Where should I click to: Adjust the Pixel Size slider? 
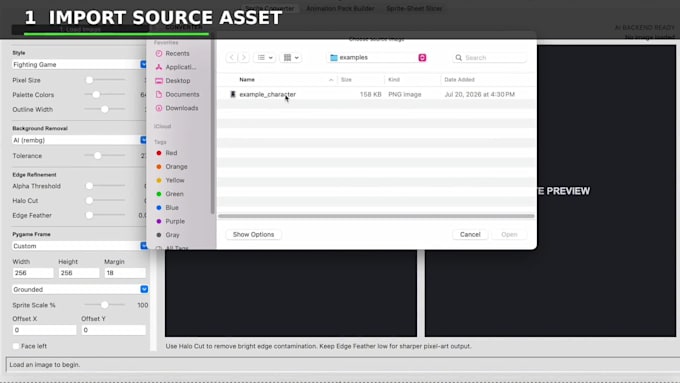tap(105, 80)
